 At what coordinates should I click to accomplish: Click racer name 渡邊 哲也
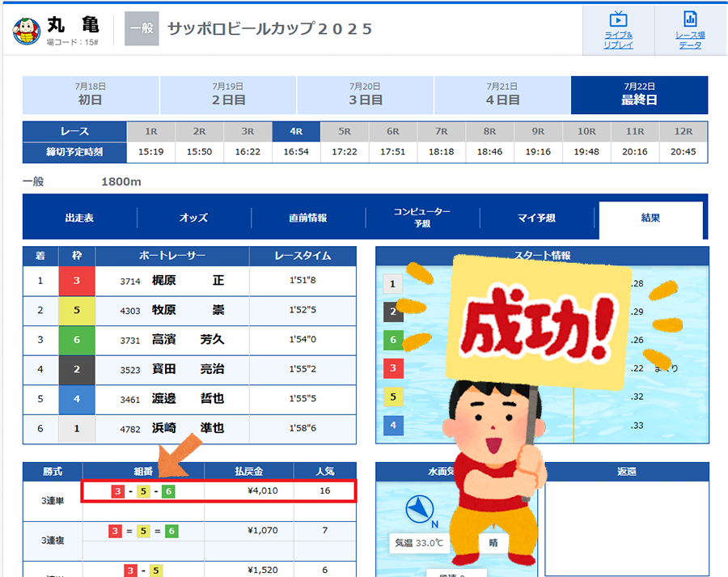188,399
